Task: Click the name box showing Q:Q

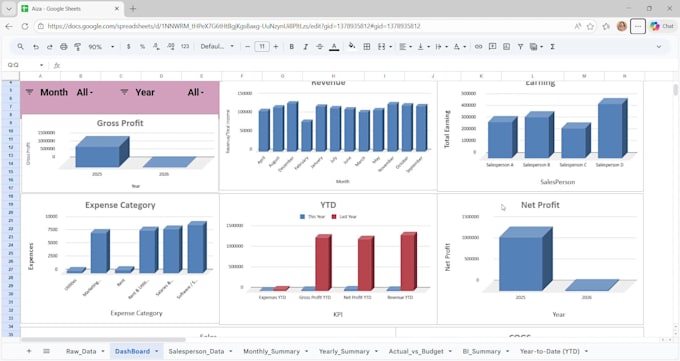Action: (22, 65)
